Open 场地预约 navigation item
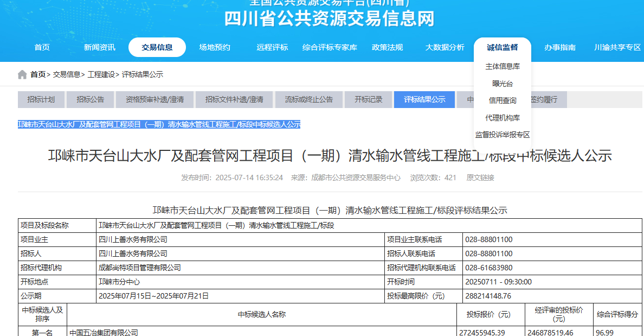Screen dimensions: 644x336 (214, 47)
